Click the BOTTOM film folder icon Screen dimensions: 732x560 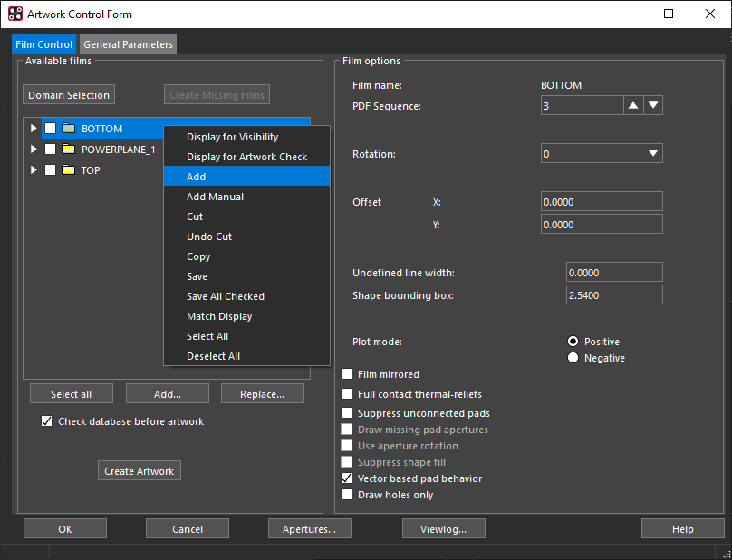pos(69,128)
